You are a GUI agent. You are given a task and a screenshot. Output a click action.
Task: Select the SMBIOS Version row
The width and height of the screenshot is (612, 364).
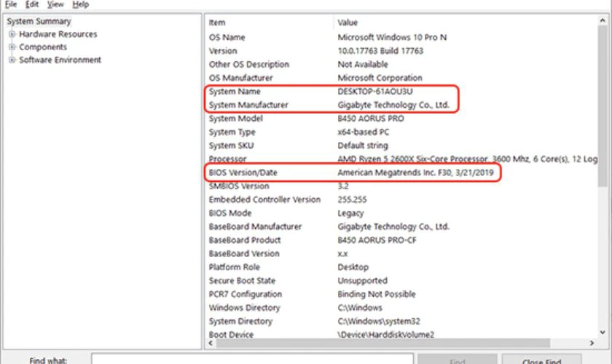click(401, 186)
